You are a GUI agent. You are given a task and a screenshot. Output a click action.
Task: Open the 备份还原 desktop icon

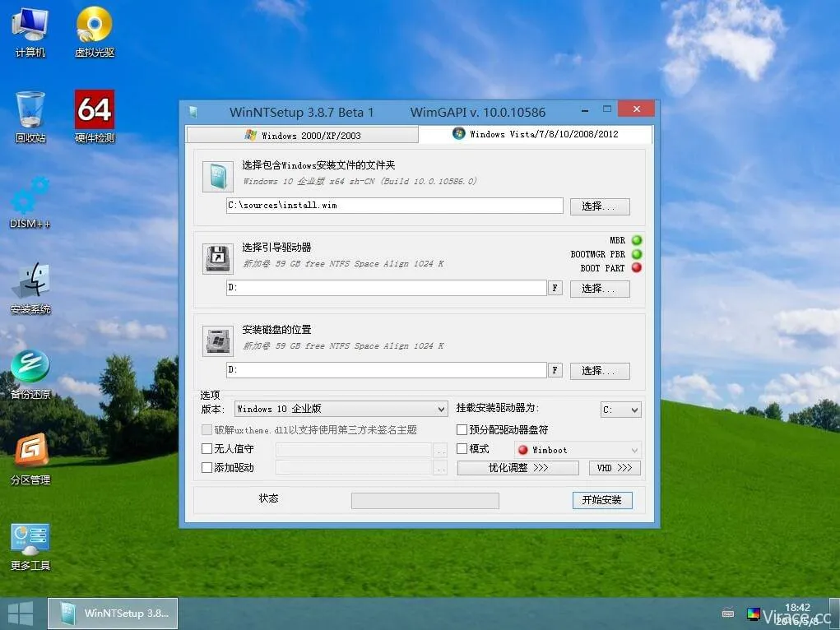coord(30,374)
